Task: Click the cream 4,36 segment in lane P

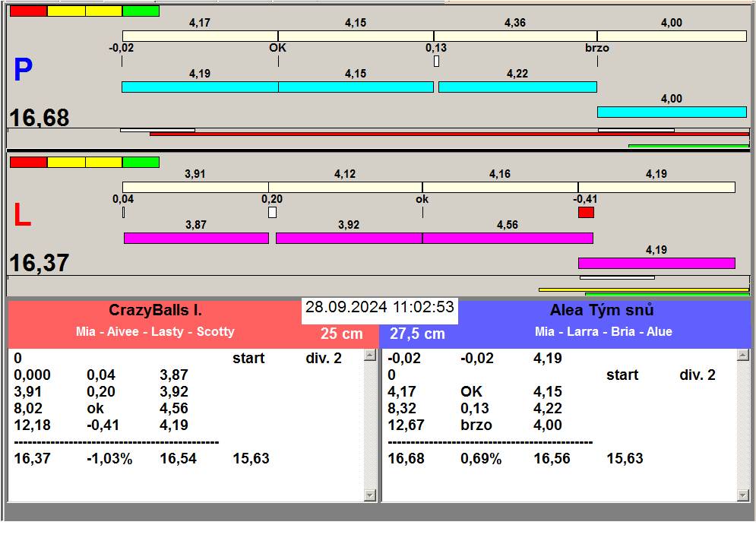Action: (x=515, y=36)
